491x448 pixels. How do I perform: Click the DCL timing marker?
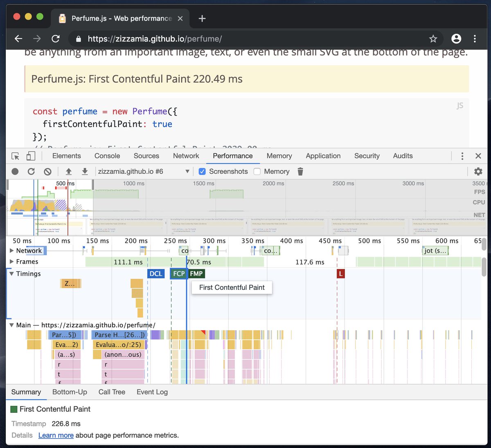[x=155, y=273]
